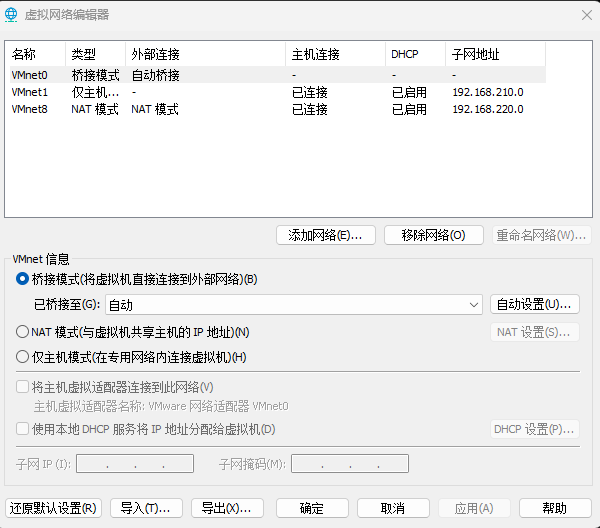Click the Virtual Network Editor globe icon
Image resolution: width=600 pixels, height=528 pixels.
[11, 15]
